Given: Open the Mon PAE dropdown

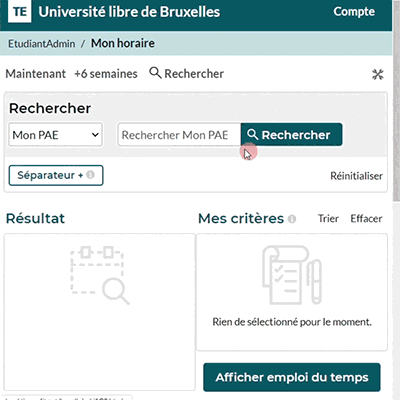Looking at the screenshot, I should pyautogui.click(x=56, y=135).
